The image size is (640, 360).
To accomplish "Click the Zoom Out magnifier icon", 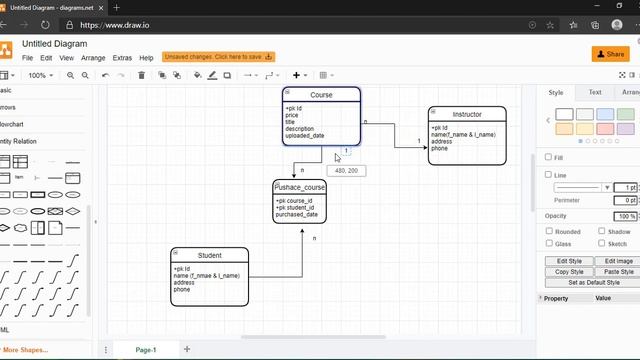I will point(85,75).
